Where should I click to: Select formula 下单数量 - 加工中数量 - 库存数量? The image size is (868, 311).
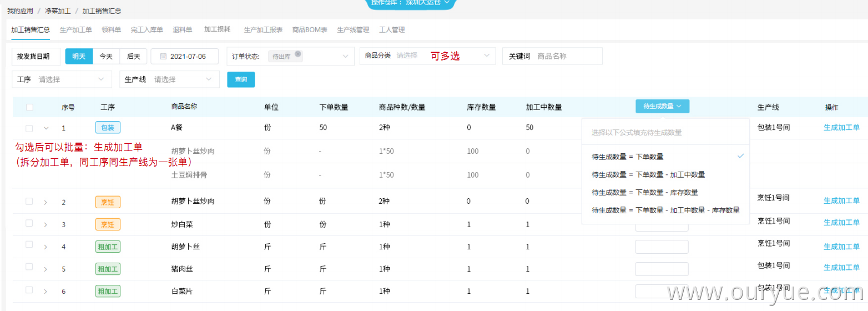665,210
